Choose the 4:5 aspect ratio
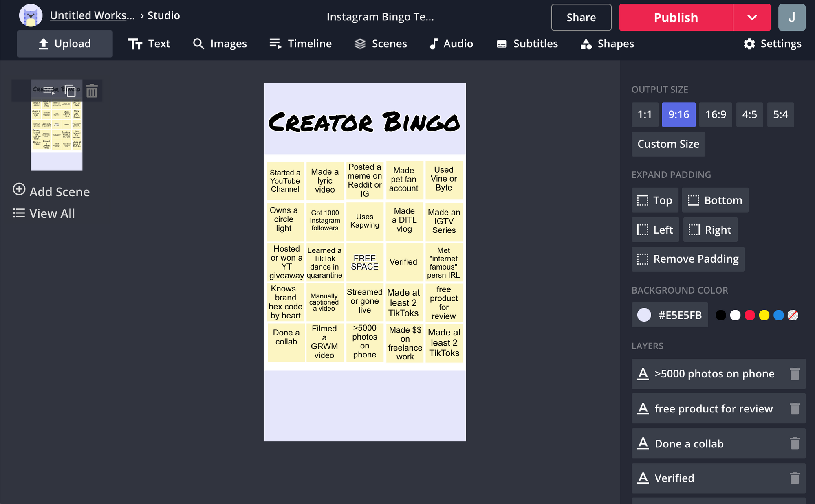Viewport: 815px width, 504px height. click(x=749, y=115)
